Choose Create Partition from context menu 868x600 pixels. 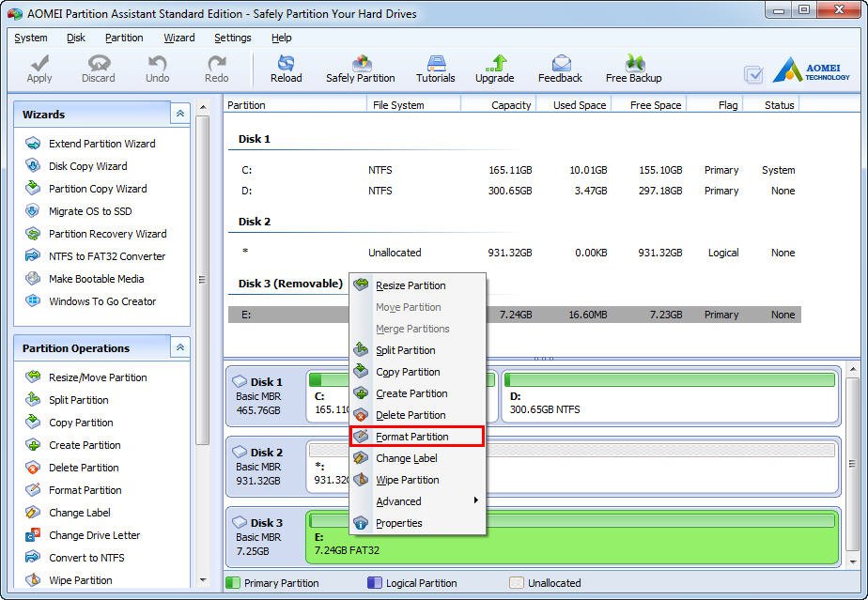417,393
